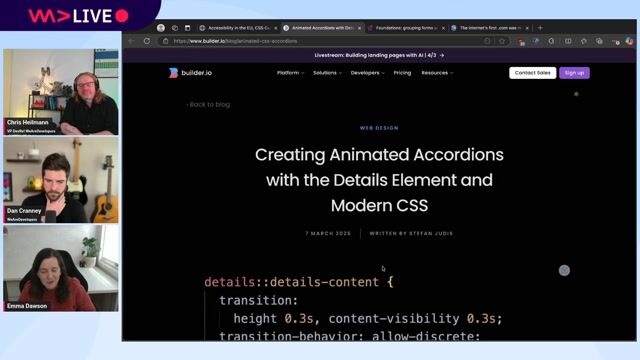Open the Pricing page link
Image resolution: width=640 pixels, height=360 pixels.
[402, 73]
